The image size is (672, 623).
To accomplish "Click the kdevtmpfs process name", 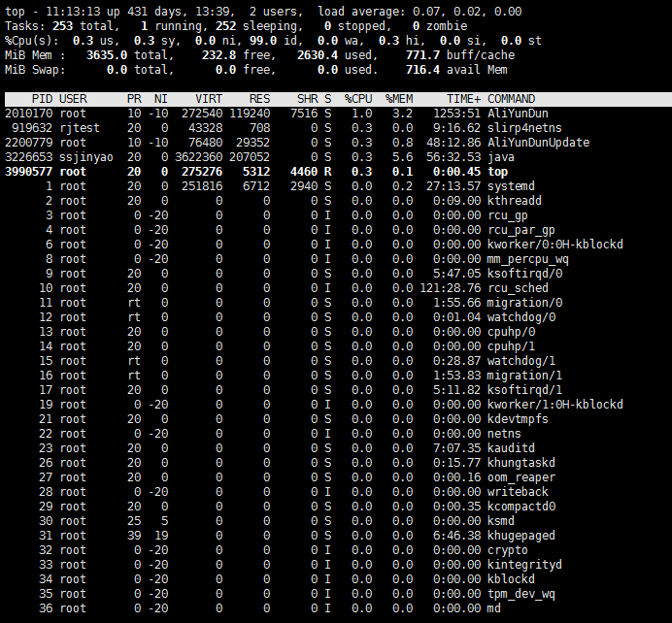I will coord(518,419).
